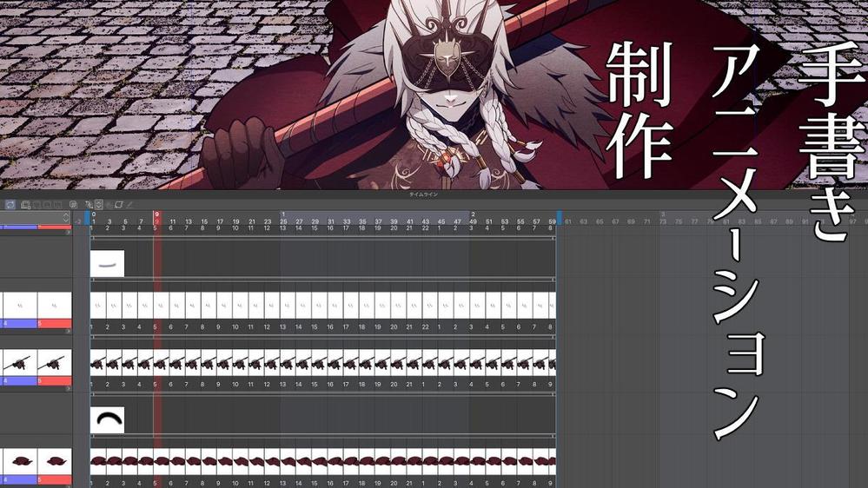Click cel number 18 under the cape track
Screen dimensions: 868x488
coord(362,483)
